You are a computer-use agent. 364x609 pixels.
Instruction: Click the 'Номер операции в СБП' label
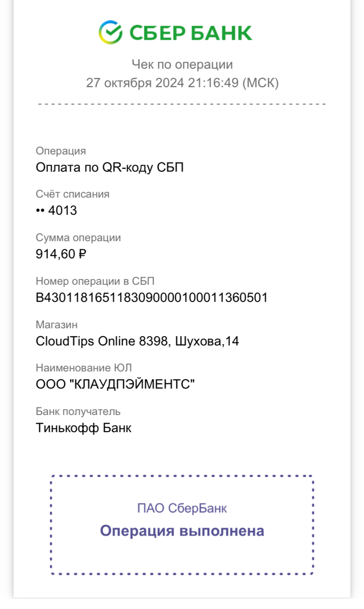click(95, 281)
